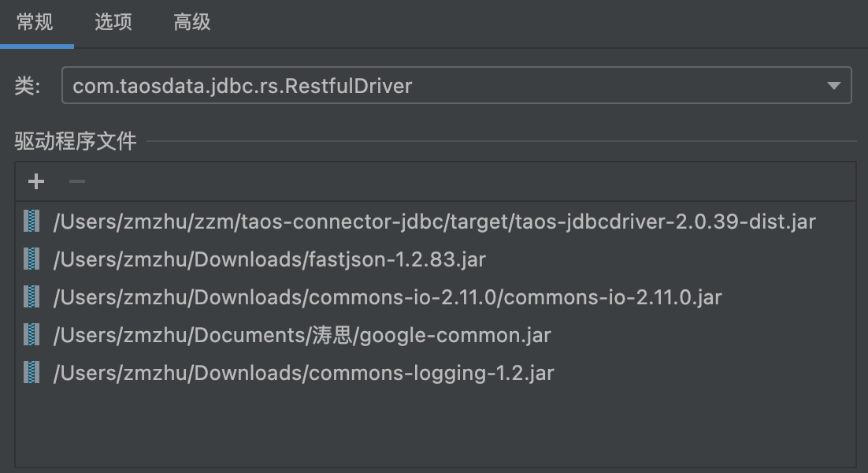Click the archive icon for commons-logging-1.2.jar

coord(32,373)
